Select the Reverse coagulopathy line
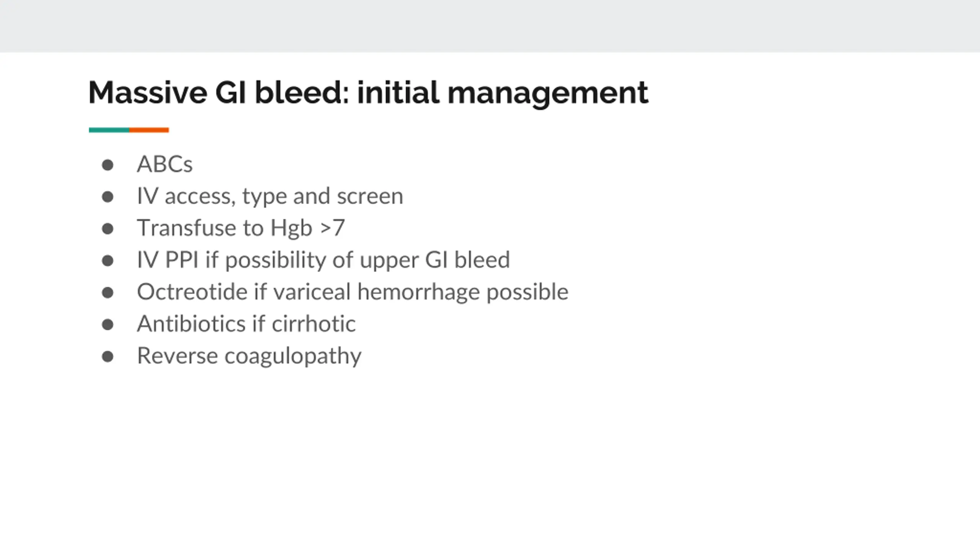Screen dimensions: 980x551 pos(249,356)
